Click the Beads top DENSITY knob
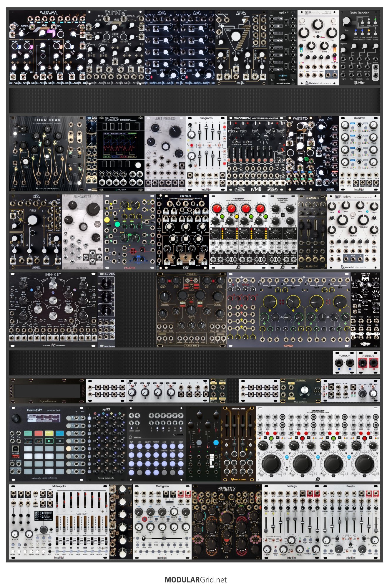This screenshot has width=392, height=586. point(318,24)
